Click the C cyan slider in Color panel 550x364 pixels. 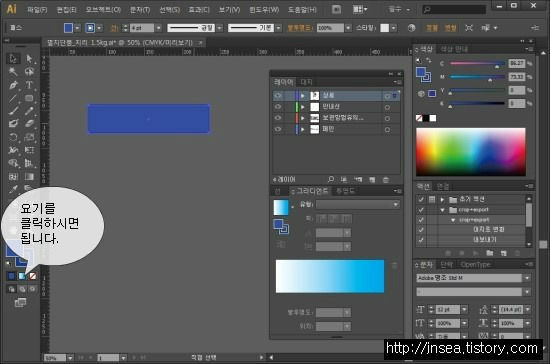(477, 63)
